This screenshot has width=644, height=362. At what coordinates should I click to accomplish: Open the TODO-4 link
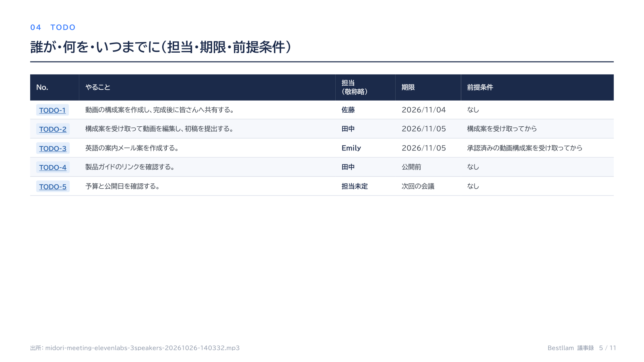[53, 167]
